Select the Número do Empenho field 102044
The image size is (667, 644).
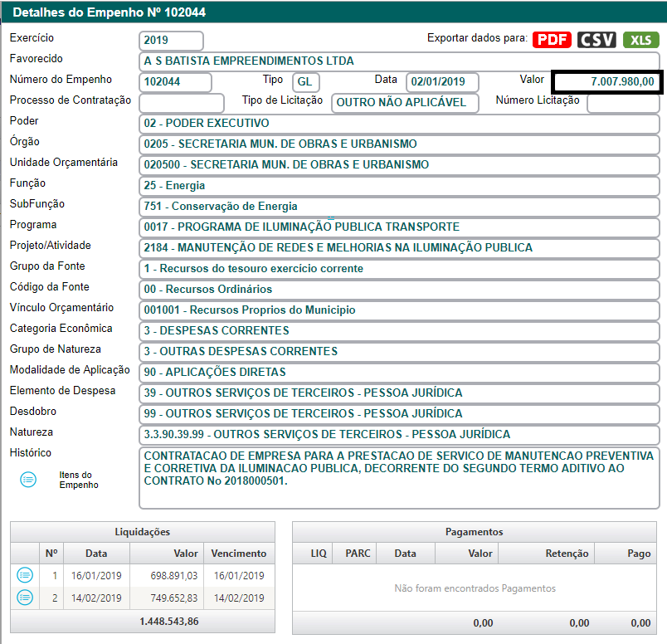point(175,82)
